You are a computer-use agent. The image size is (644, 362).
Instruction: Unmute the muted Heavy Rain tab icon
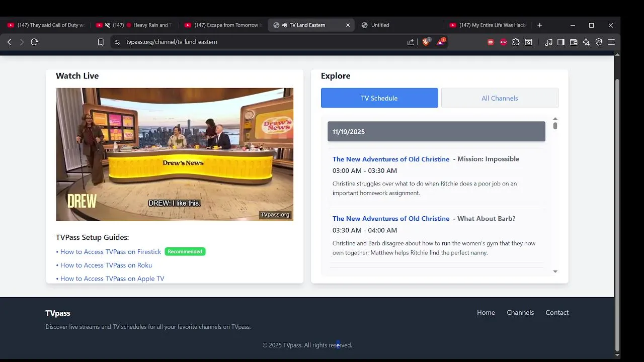[x=107, y=25]
